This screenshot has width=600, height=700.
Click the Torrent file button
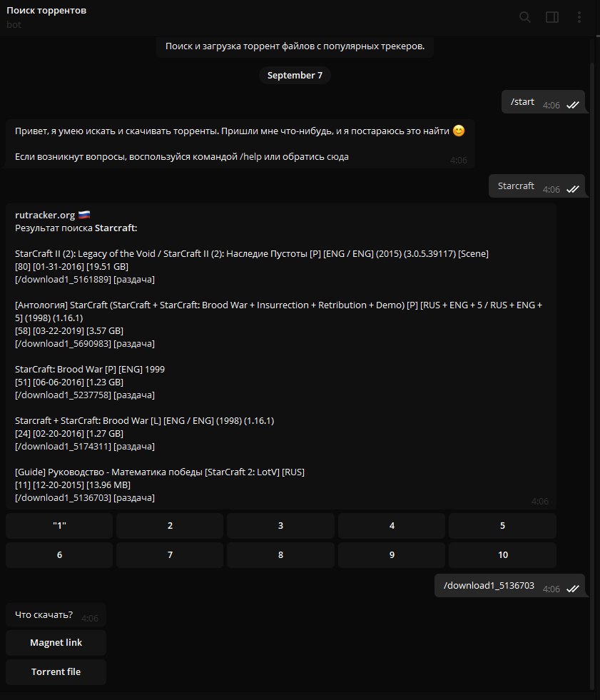(x=56, y=672)
